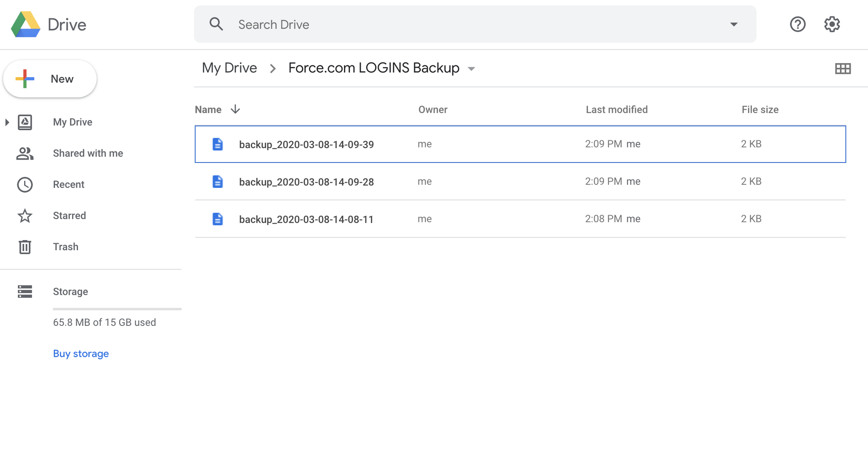Open search options dropdown arrow

[734, 24]
